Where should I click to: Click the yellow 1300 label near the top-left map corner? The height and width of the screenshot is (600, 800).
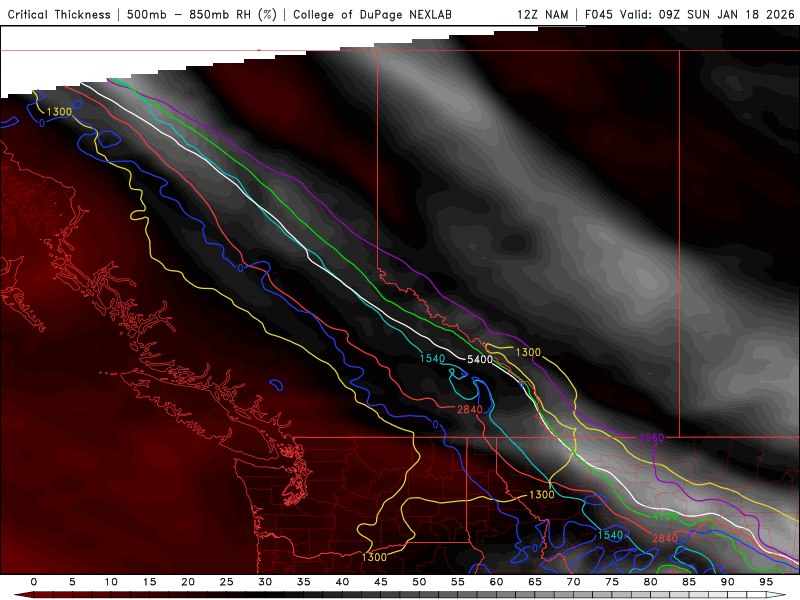click(59, 112)
